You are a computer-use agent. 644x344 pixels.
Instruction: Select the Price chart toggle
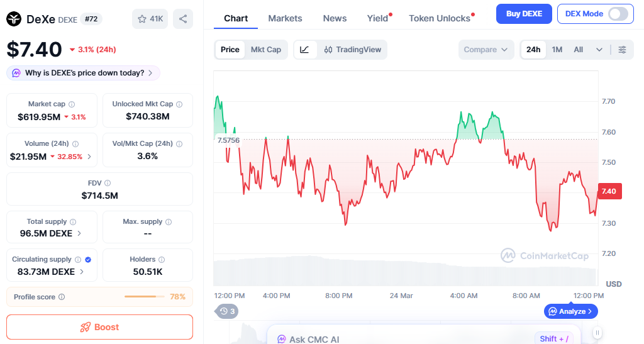(x=230, y=50)
